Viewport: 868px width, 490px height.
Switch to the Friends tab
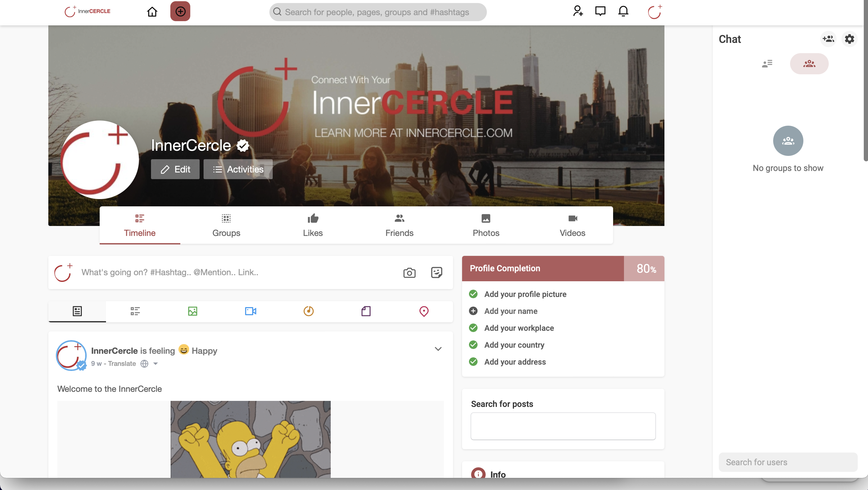tap(399, 225)
